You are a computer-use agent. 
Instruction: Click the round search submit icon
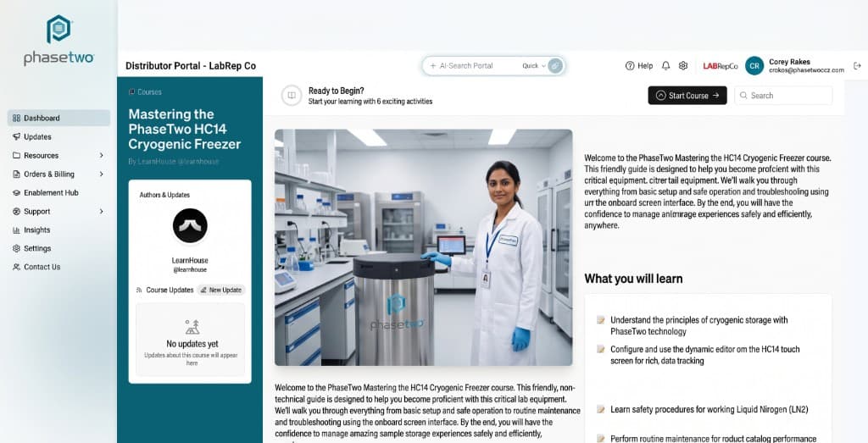556,65
